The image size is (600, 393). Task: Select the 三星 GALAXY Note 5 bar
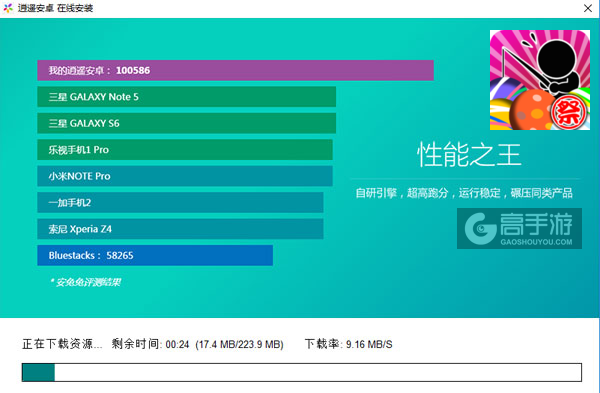[x=186, y=97]
